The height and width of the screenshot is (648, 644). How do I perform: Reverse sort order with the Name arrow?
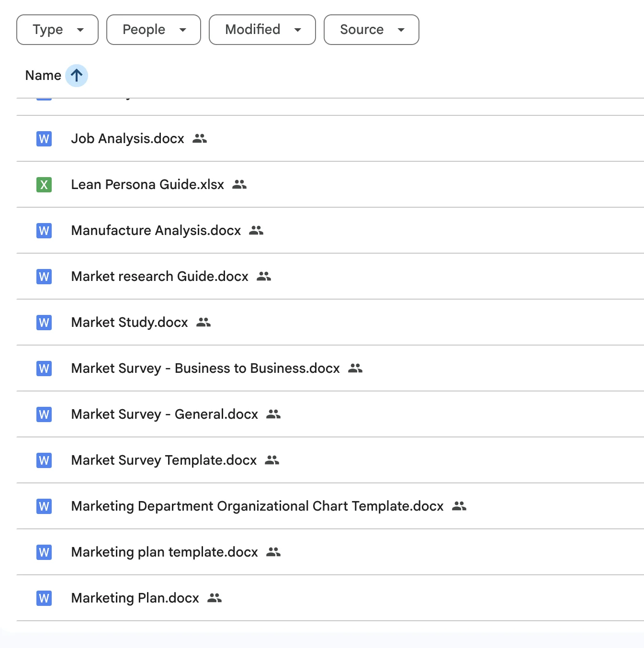tap(77, 76)
